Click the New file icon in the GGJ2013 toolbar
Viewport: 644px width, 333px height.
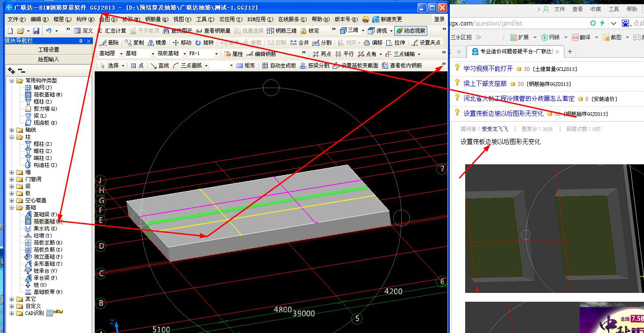click(11, 31)
